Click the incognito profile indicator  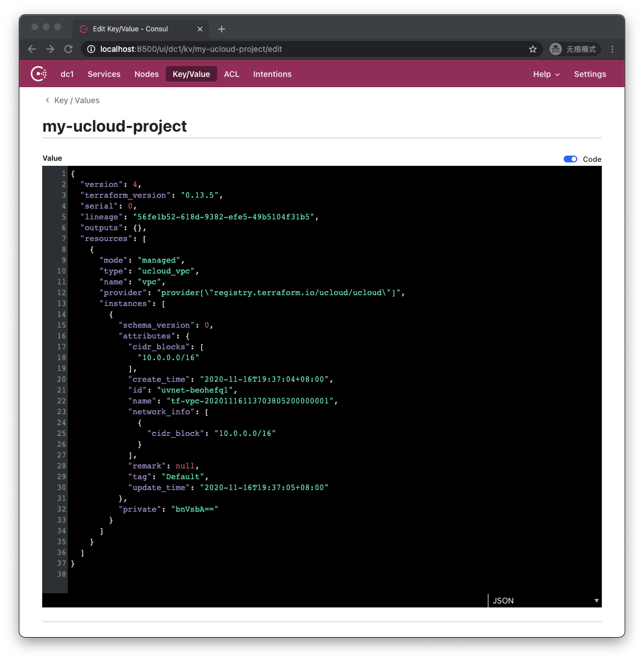pos(574,50)
